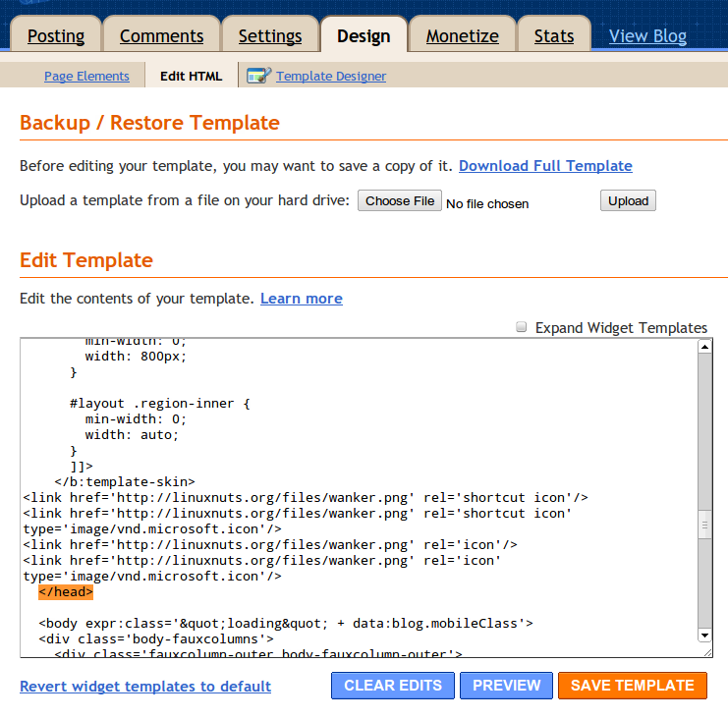Switch to the Comments tab
The height and width of the screenshot is (720, 728).
pyautogui.click(x=161, y=35)
